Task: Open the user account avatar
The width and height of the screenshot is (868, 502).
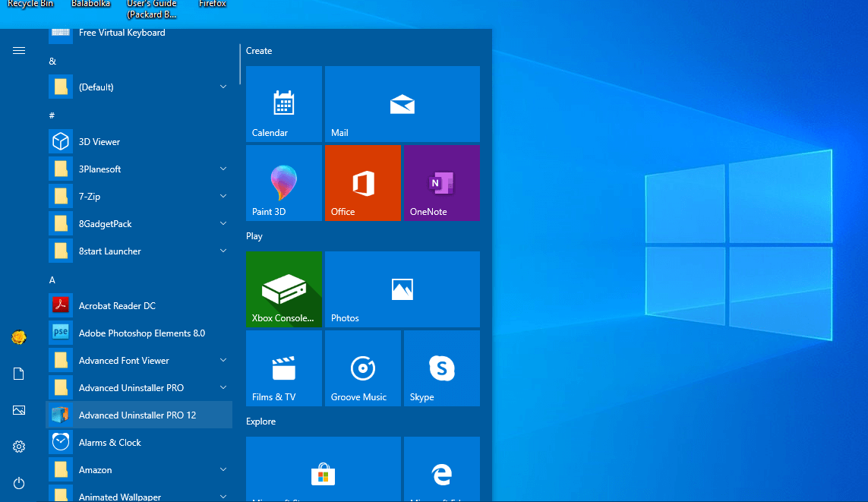Action: [x=19, y=337]
